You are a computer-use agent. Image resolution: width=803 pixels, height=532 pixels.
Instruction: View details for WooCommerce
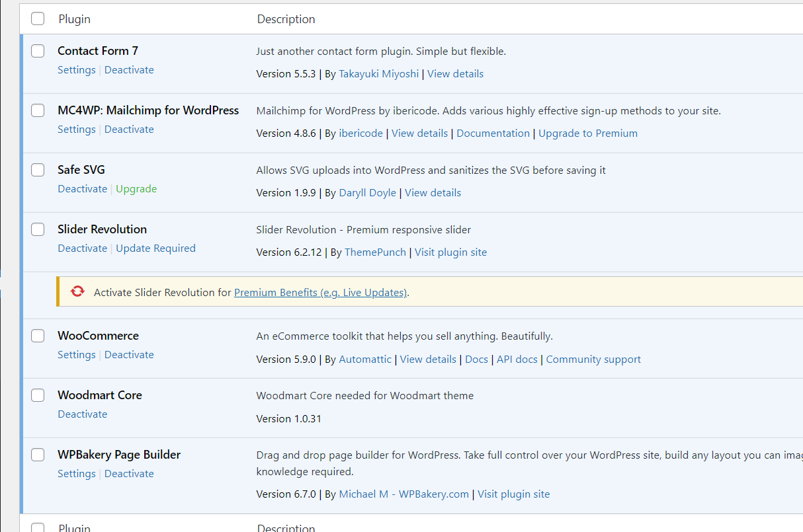click(428, 360)
